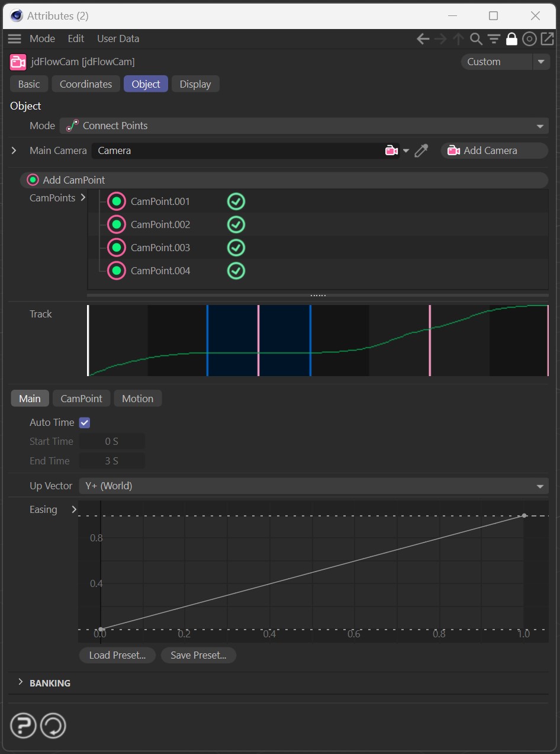
Task: Click the end point of the Easing curve
Action: point(524,516)
